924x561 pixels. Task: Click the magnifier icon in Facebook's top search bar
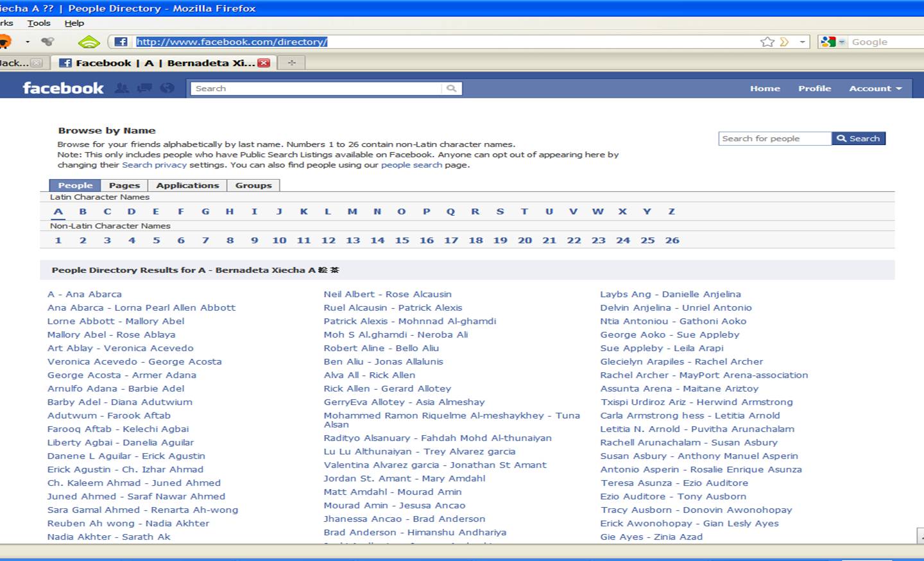point(452,88)
